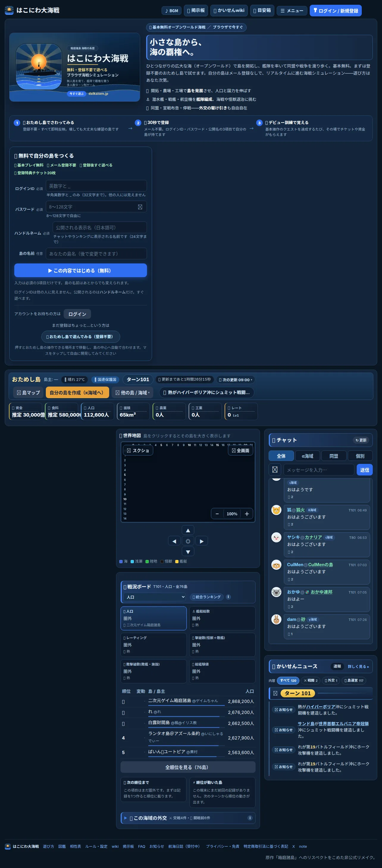Pan the world map left
Viewport: 382px width, 868px height.
tap(174, 541)
